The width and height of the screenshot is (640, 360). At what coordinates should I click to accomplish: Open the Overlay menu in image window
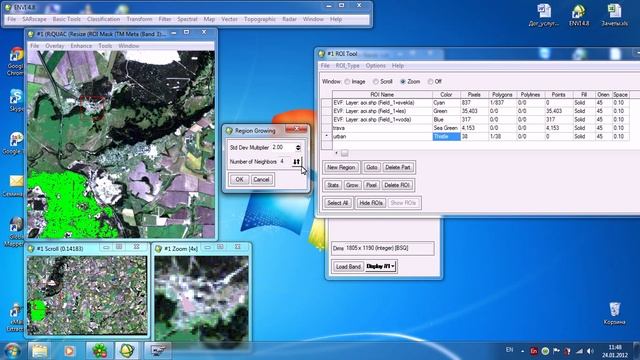pos(55,46)
